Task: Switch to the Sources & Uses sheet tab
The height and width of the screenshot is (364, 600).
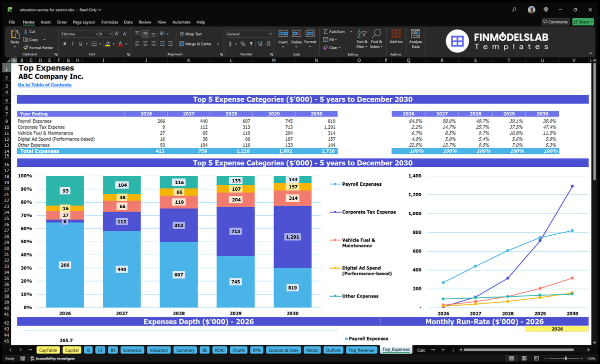Action: pos(283,350)
